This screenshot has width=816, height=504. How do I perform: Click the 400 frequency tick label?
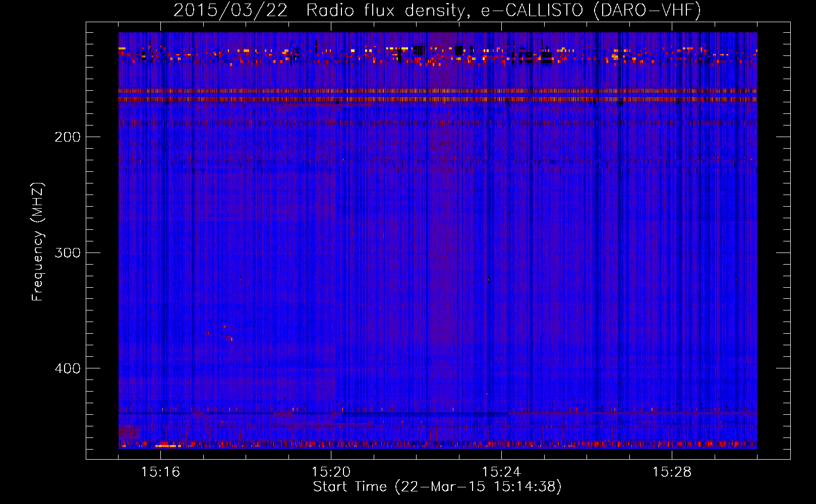(x=67, y=368)
